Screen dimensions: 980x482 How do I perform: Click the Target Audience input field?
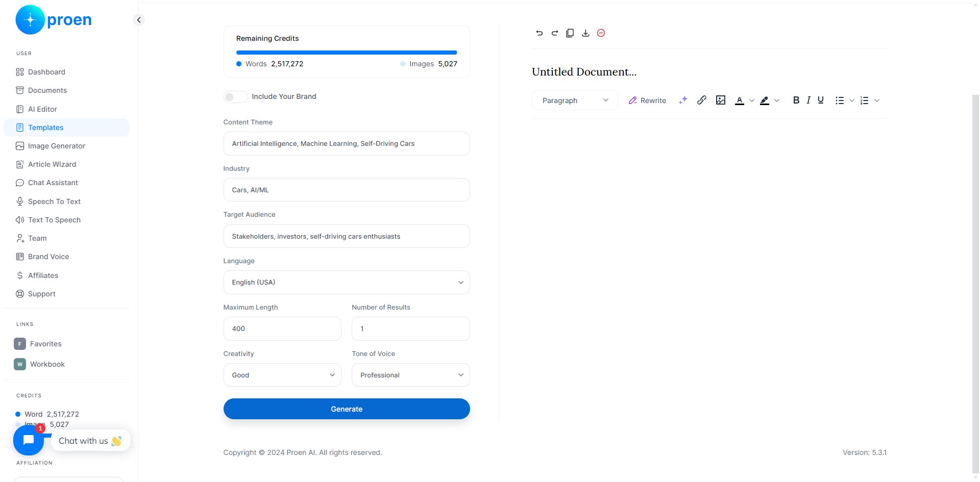click(x=347, y=236)
